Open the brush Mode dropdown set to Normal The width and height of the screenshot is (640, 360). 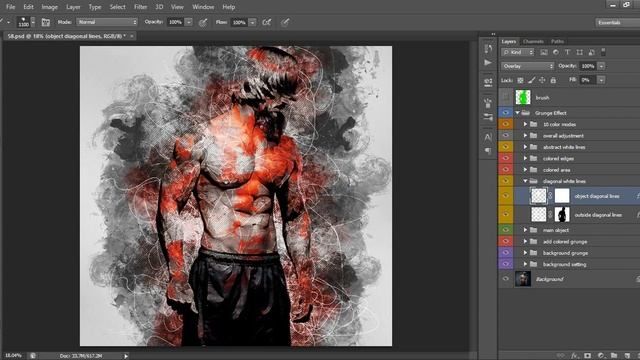click(x=107, y=22)
